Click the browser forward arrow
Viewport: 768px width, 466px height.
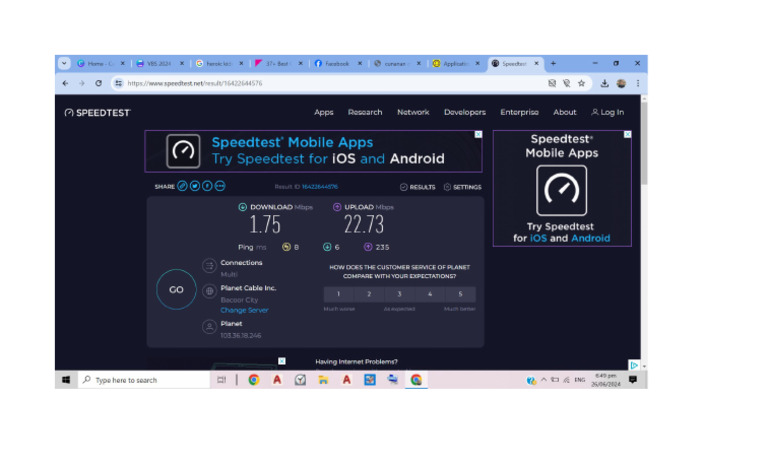click(82, 83)
